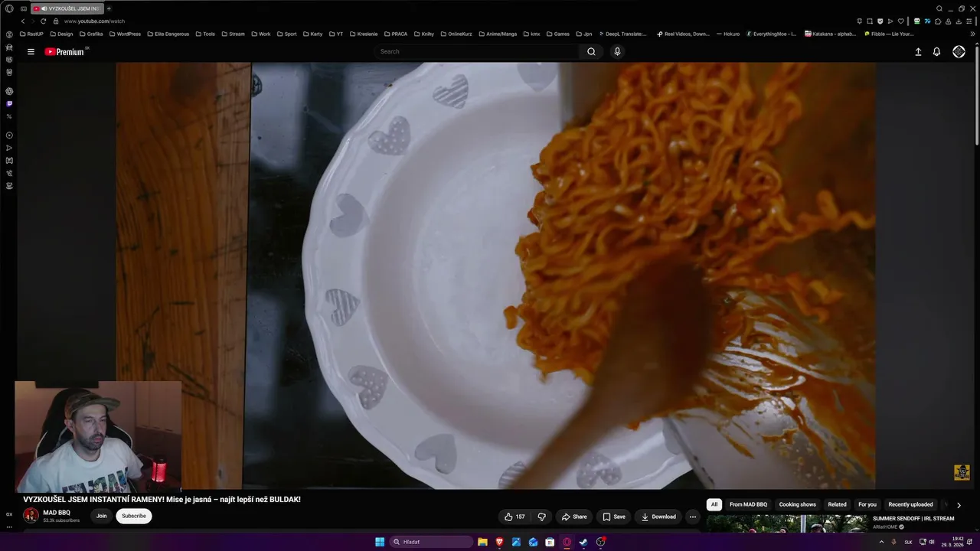Image resolution: width=980 pixels, height=551 pixels.
Task: Open File Explorer from taskbar
Action: click(x=482, y=542)
